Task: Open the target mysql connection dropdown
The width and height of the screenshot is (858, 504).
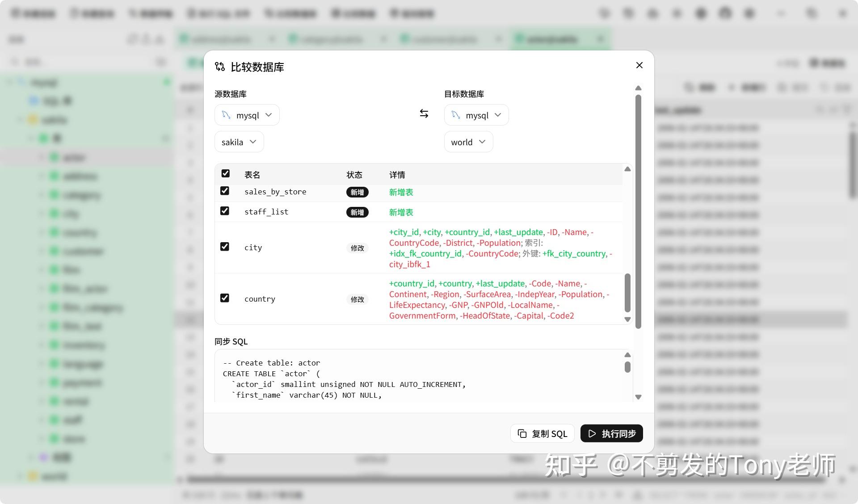Action: click(x=476, y=115)
